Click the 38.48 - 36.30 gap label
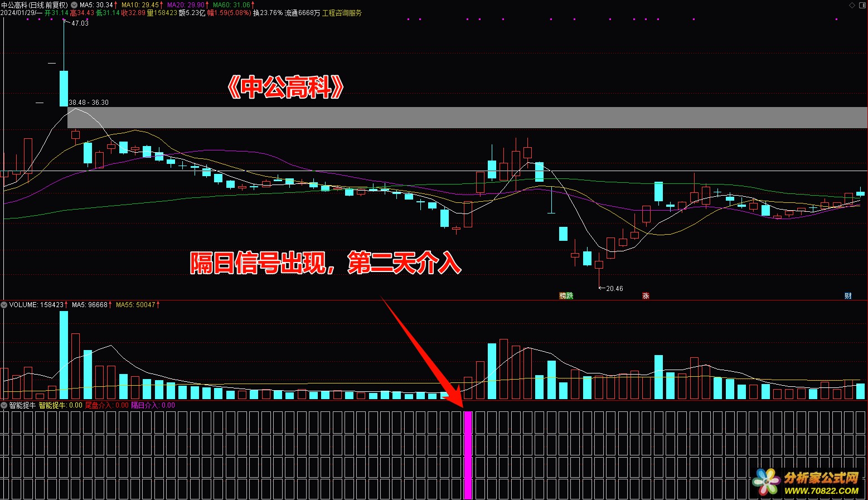 89,103
